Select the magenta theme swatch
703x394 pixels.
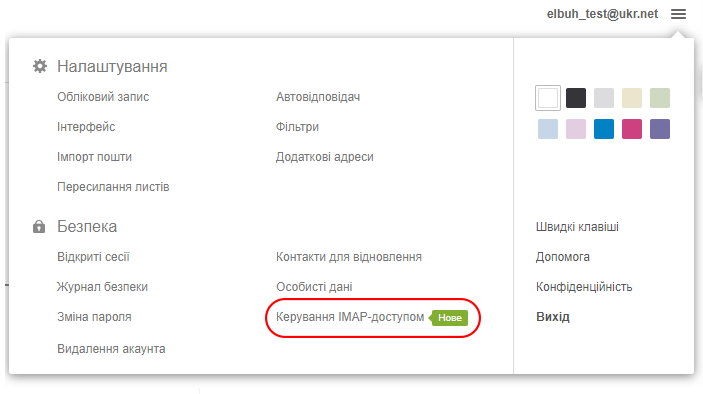point(632,129)
